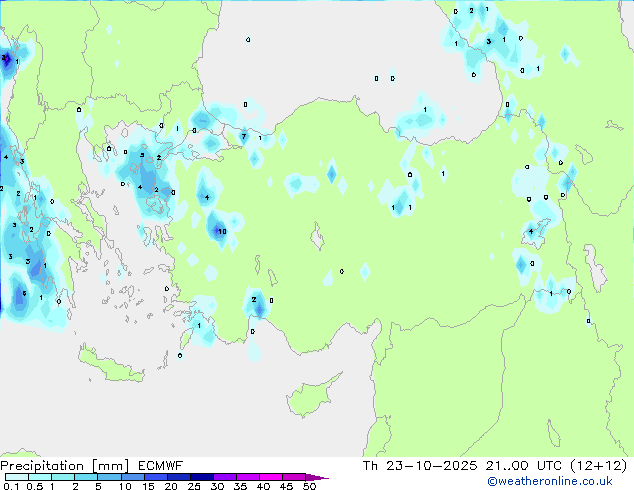
Task: Pick the magenta 45–50 mm legend swatch
Action: point(296,478)
